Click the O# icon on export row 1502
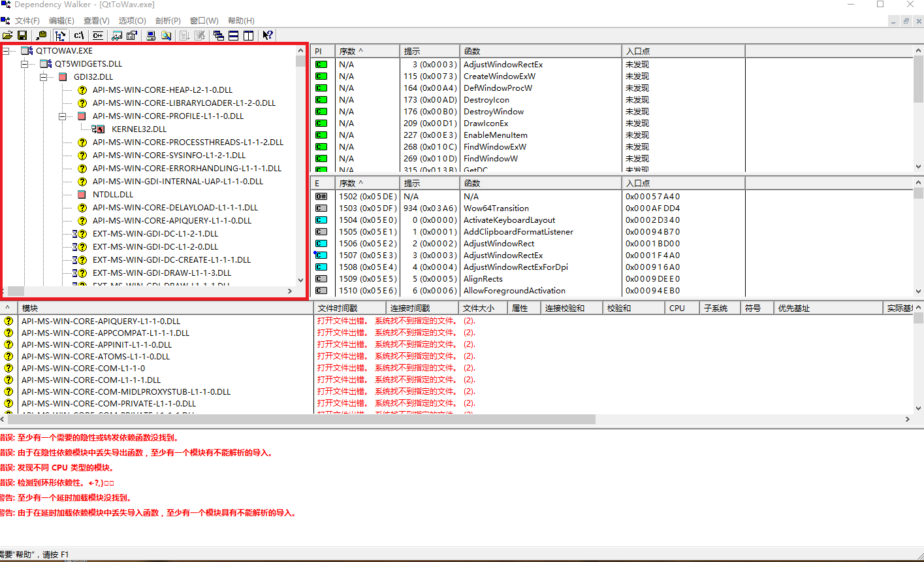The image size is (924, 562). [321, 197]
